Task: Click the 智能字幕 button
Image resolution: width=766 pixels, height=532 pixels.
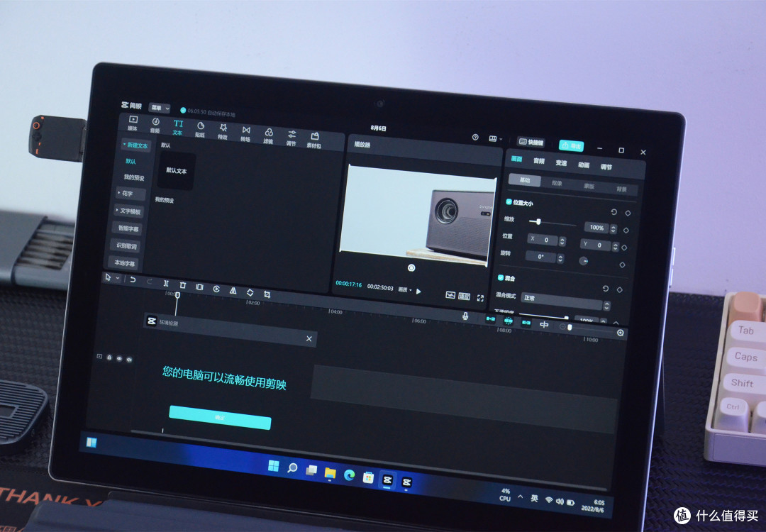Action: [x=128, y=228]
